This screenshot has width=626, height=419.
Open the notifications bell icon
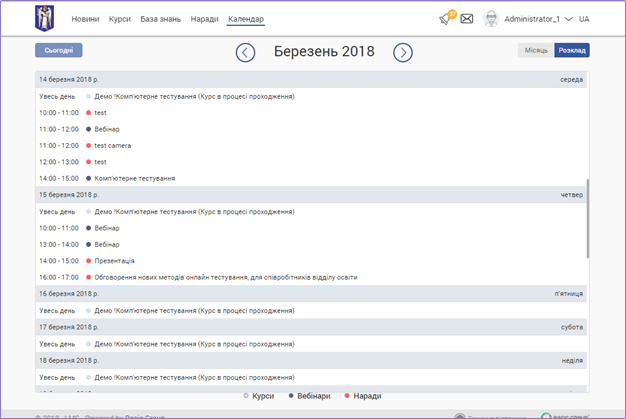[x=445, y=19]
